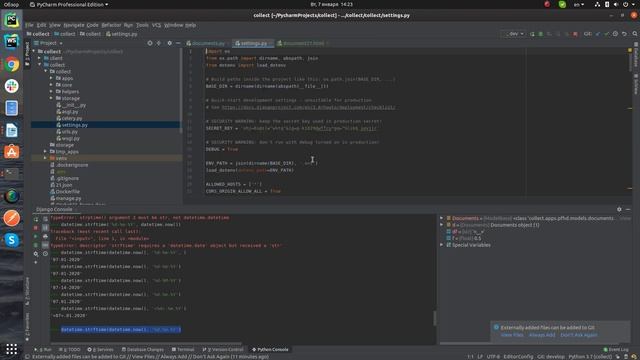The width and height of the screenshot is (640, 360).
Task: Click the Git commit checkmark icon
Action: pos(607,34)
